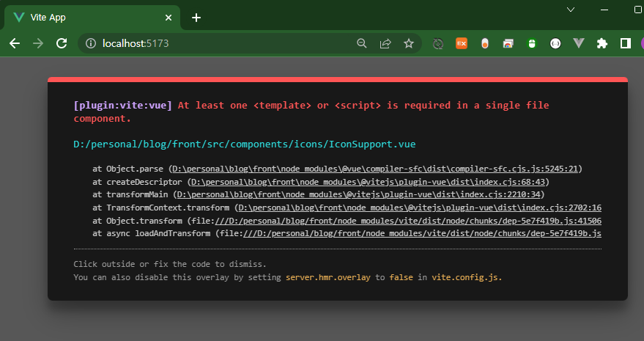
Task: Click the green mouse extension icon
Action: click(532, 43)
